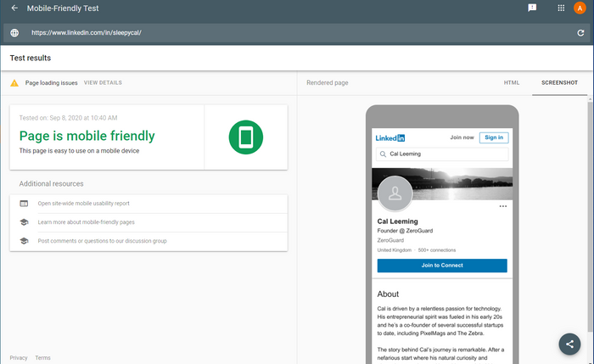Open the Terms link
594x364 pixels.
42,357
